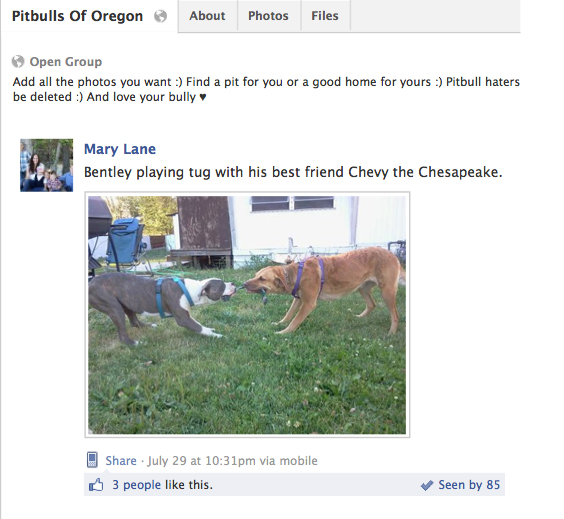Click the Open Group globe icon
Viewport: 564px width, 519px height.
coord(18,62)
